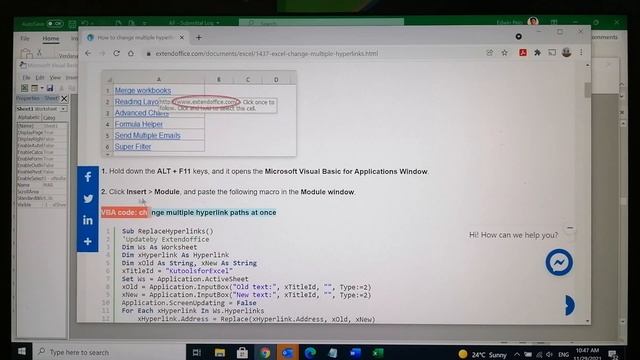Viewport: 640px width, 360px height.
Task: Reload the extendoffice page
Action: [116, 53]
